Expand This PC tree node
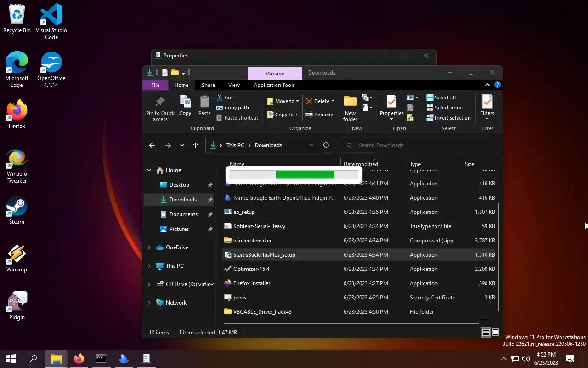 (x=149, y=266)
